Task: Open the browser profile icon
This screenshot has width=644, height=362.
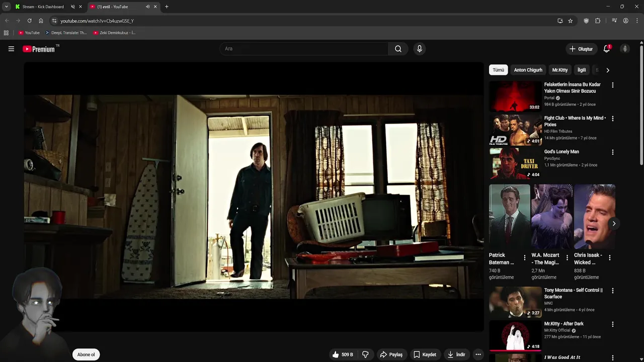Action: [x=625, y=21]
